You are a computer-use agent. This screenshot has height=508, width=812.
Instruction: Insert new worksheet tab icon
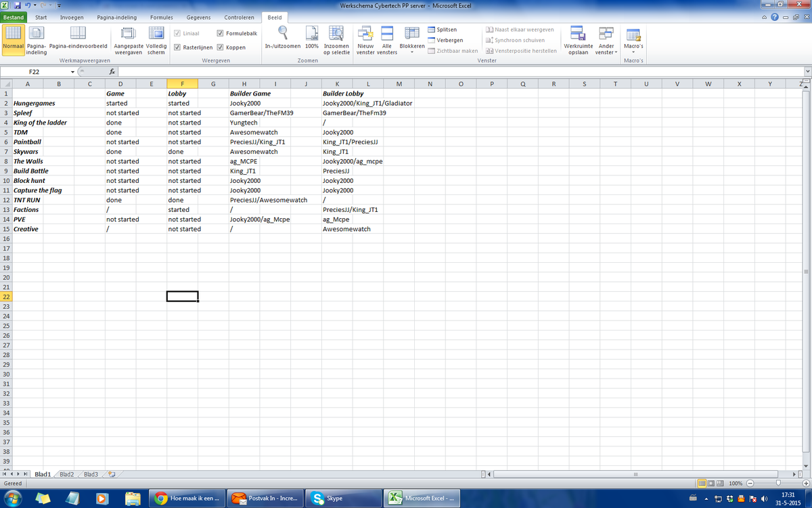coord(112,474)
